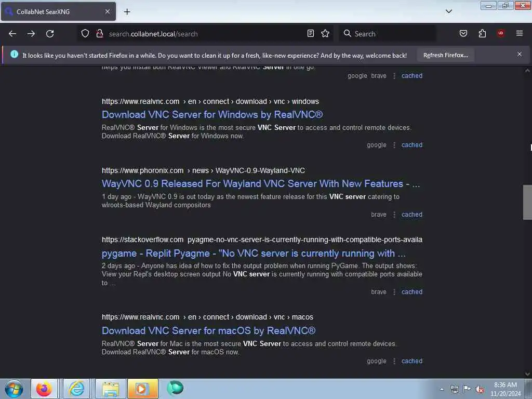
Task: Open cached link under google brave result
Action: [x=412, y=76]
